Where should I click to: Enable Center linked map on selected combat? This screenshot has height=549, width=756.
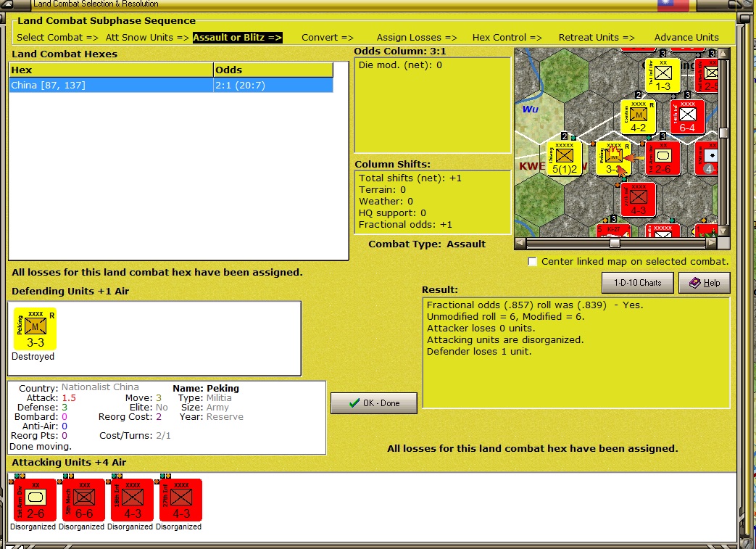click(x=532, y=262)
